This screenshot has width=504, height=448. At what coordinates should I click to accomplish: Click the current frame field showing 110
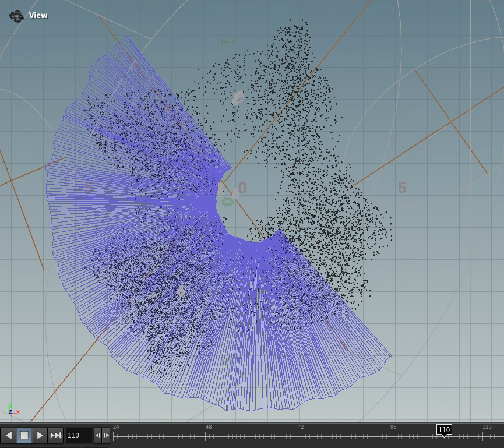coord(78,435)
